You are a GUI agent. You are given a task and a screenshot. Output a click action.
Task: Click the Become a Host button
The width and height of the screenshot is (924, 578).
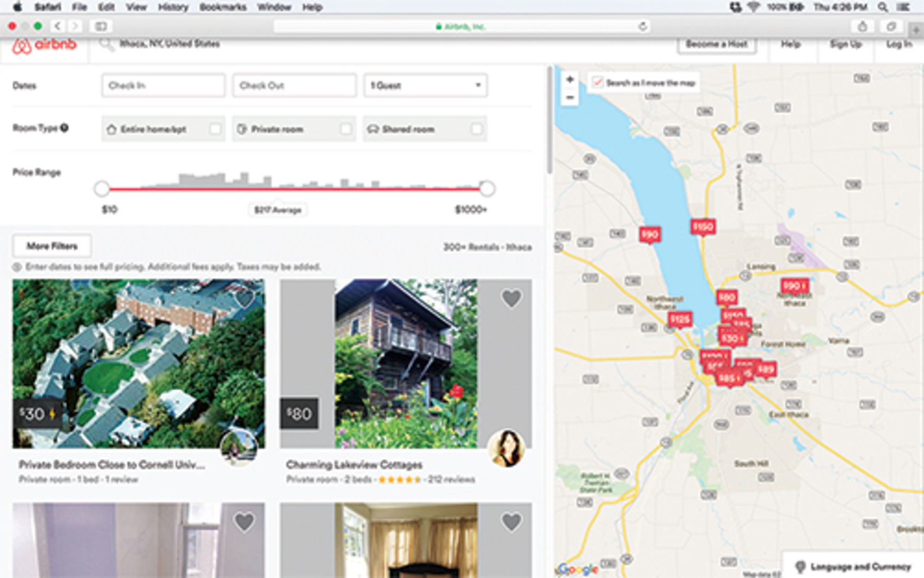pos(717,44)
